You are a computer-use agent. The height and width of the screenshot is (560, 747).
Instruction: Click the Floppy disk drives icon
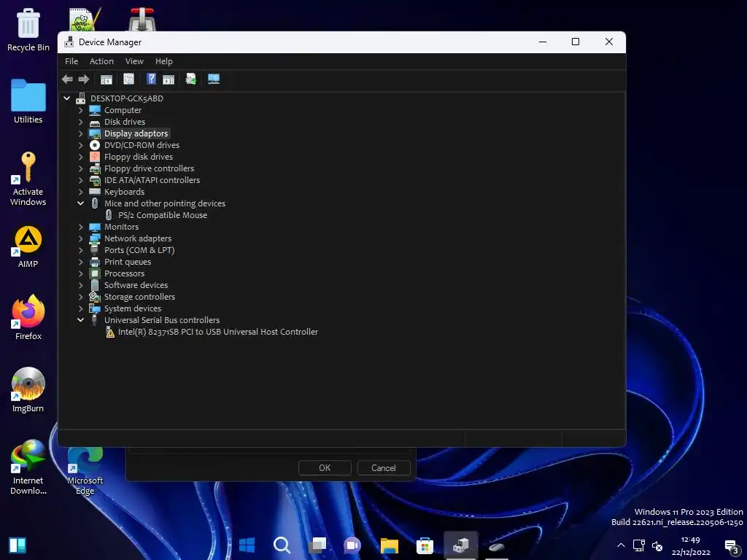[95, 157]
